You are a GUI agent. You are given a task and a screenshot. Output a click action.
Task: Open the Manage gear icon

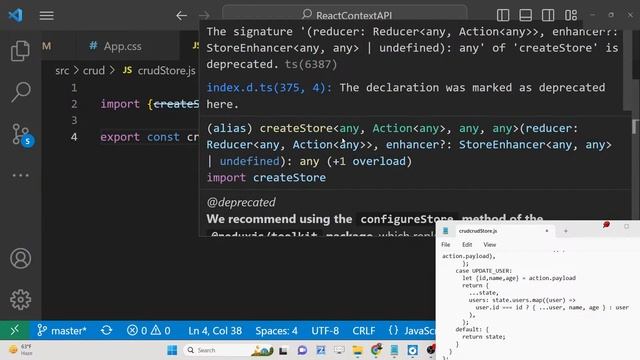coord(20,300)
